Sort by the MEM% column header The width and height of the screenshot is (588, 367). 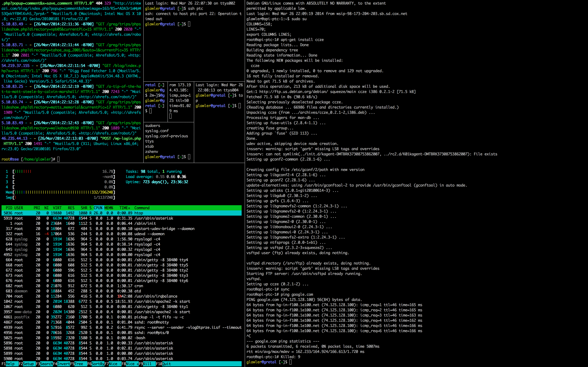point(109,208)
